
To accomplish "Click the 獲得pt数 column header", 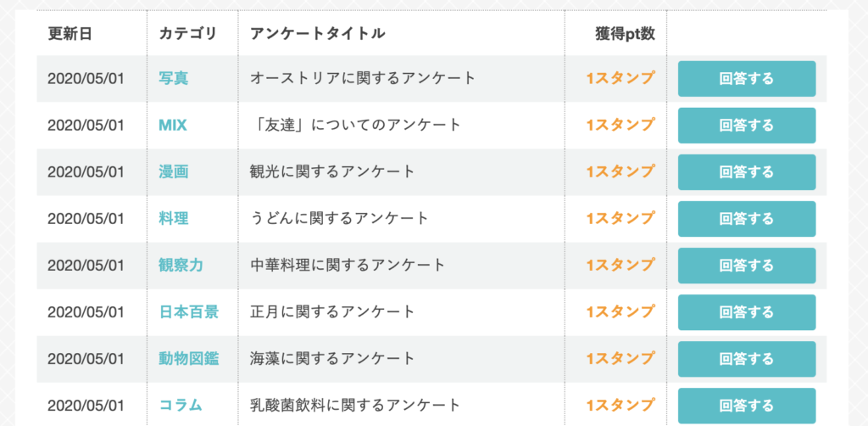I will click(x=625, y=34).
